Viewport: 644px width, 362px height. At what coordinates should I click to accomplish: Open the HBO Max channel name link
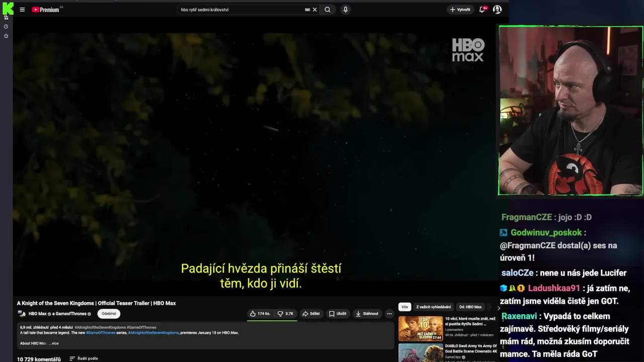pyautogui.click(x=37, y=314)
